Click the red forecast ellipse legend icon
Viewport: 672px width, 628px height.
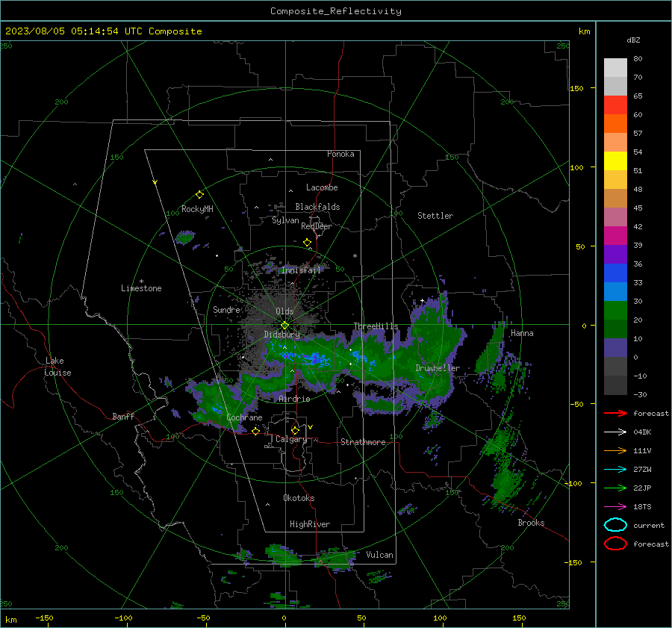615,544
